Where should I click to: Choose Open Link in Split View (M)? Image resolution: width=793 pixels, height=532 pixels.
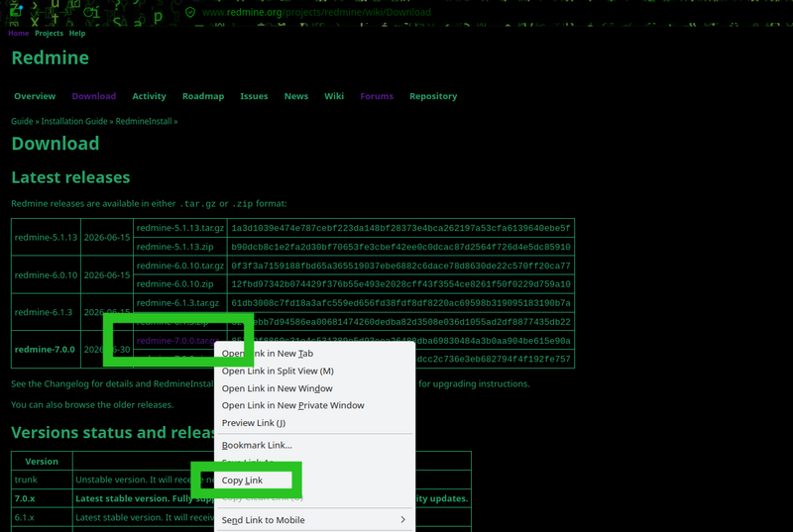[278, 371]
